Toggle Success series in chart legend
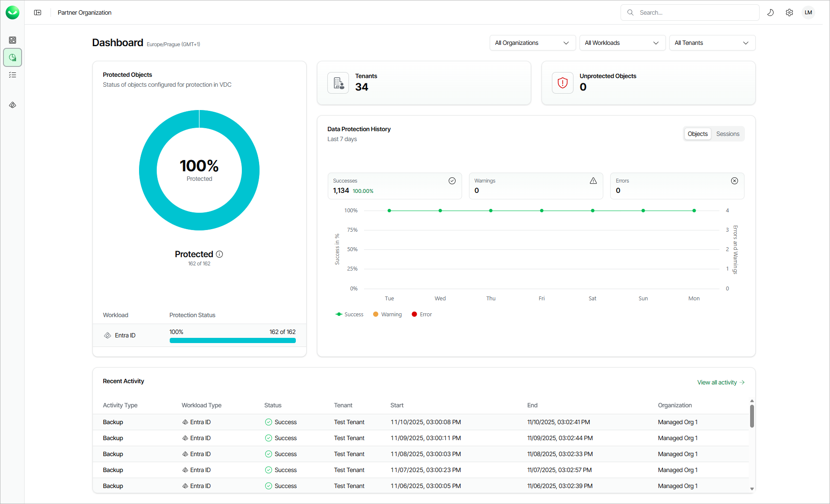This screenshot has width=830, height=504. 349,314
